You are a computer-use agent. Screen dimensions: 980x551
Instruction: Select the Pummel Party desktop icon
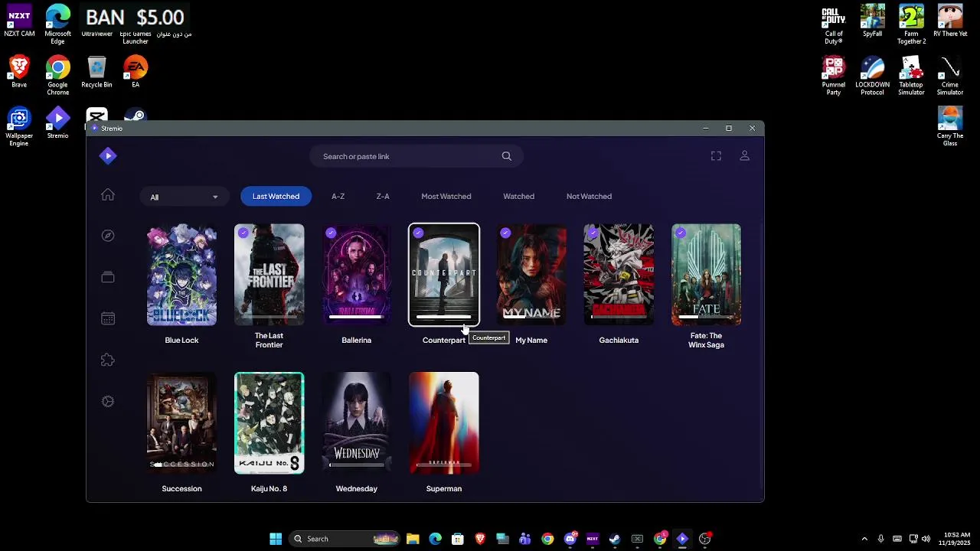[x=834, y=76]
